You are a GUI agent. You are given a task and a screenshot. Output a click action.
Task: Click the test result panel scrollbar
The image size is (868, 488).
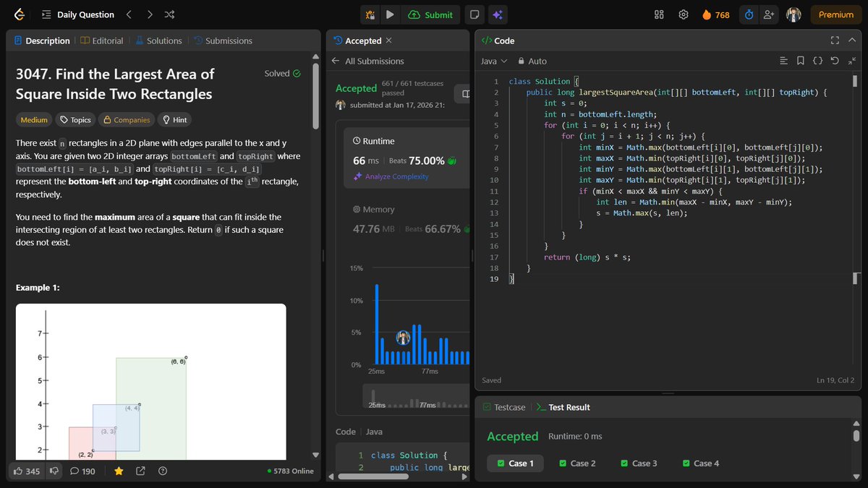(x=856, y=435)
